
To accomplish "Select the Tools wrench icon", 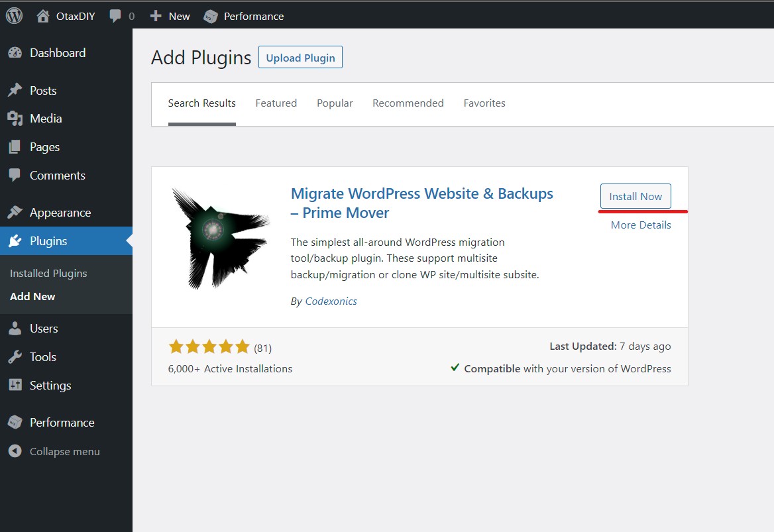I will tap(15, 356).
